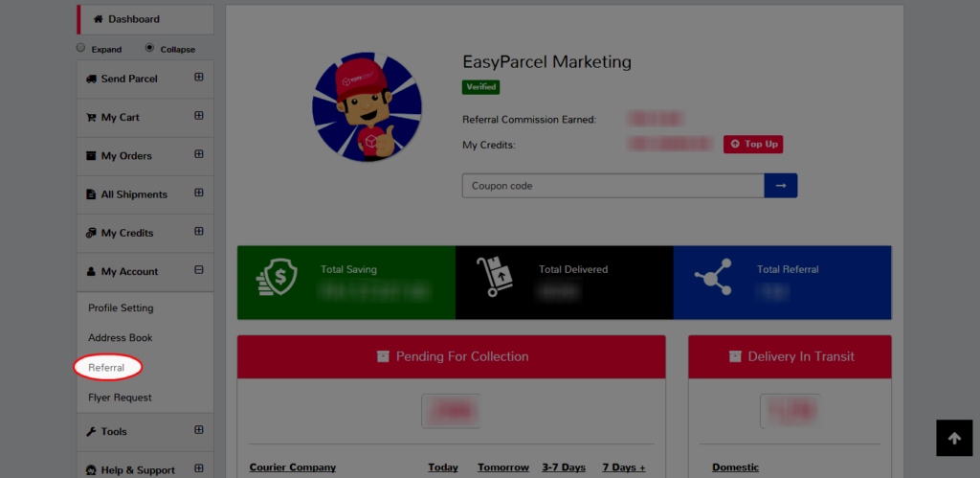Click the Delivery In Transit box icon
Screen dimensions: 980x478
click(735, 356)
